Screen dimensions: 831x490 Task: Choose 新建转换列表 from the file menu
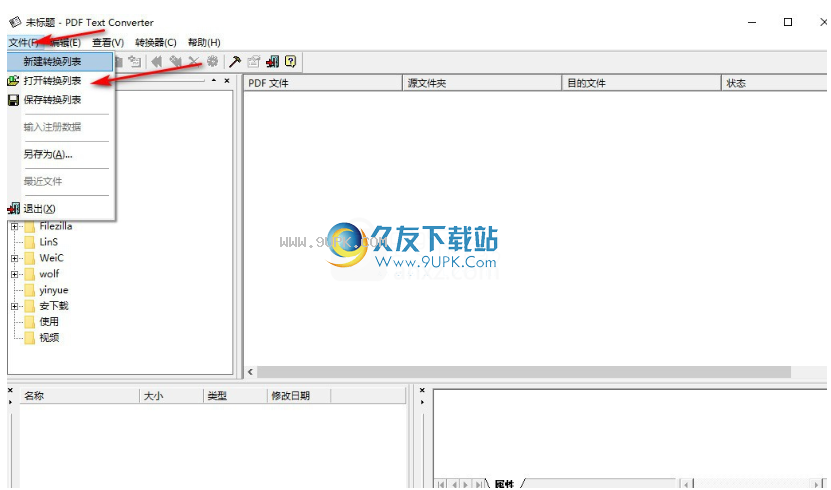tap(60, 61)
